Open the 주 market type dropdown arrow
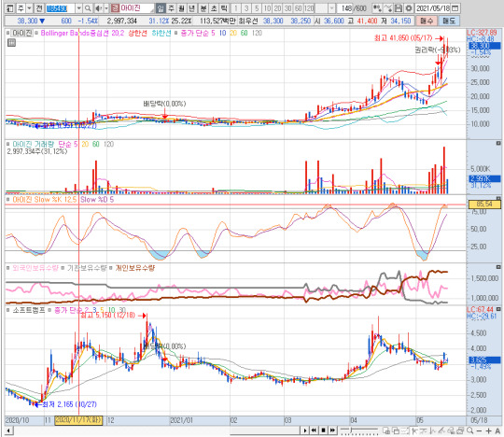Viewport: 504px width, 437px height. tap(29, 8)
